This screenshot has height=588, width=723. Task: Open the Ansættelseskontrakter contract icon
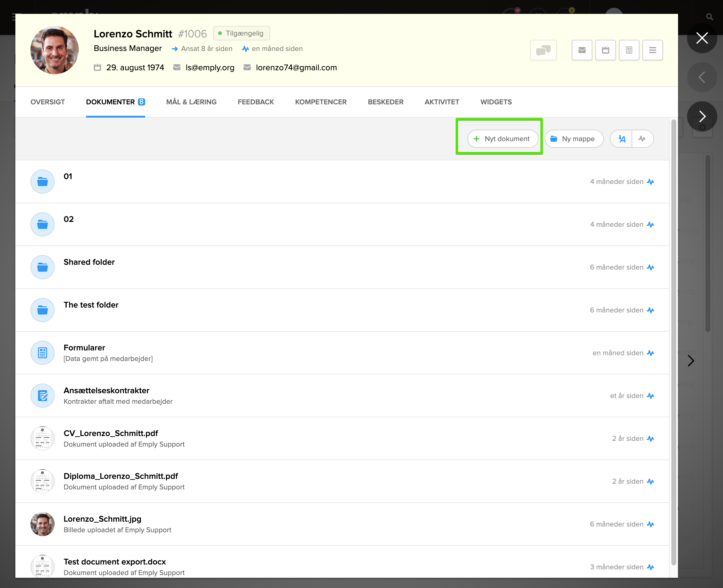coord(42,396)
